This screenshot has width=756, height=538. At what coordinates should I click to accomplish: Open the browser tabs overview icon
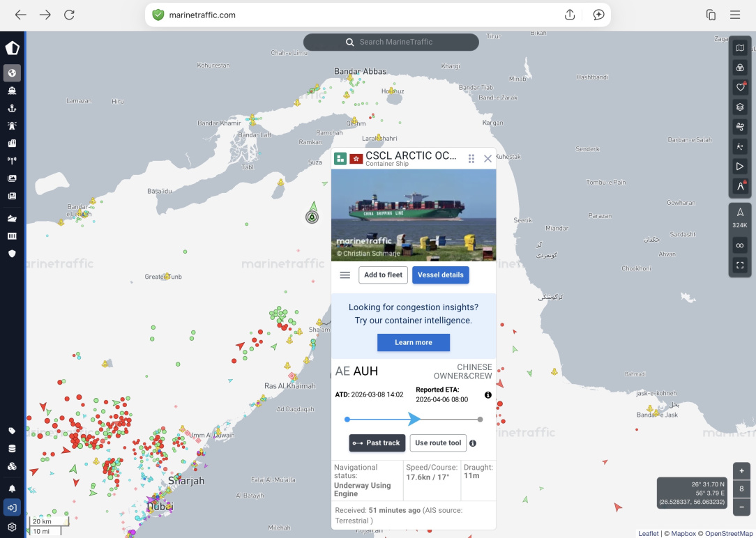(x=711, y=15)
